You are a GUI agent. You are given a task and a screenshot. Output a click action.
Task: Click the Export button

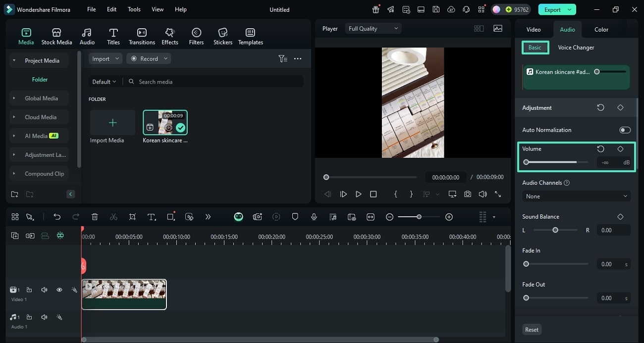click(x=552, y=9)
